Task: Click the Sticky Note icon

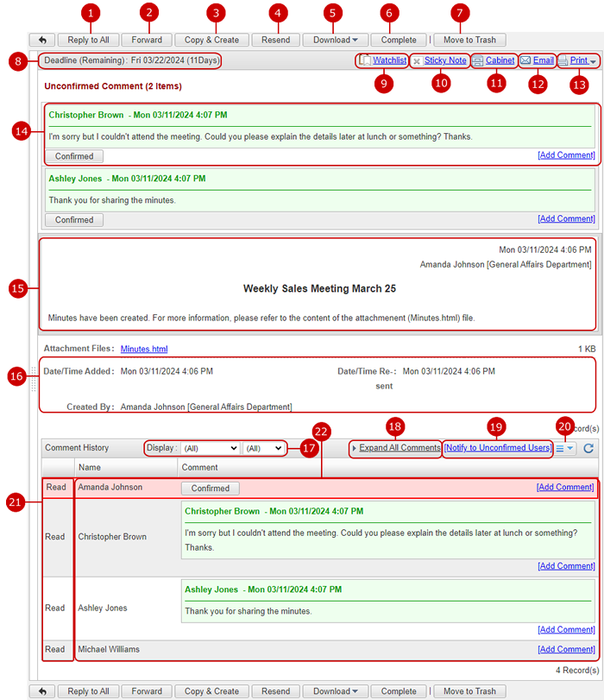Action: click(x=417, y=60)
